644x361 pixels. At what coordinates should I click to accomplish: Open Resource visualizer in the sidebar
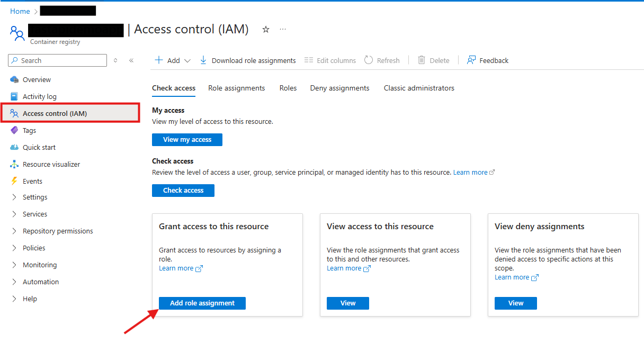click(51, 165)
